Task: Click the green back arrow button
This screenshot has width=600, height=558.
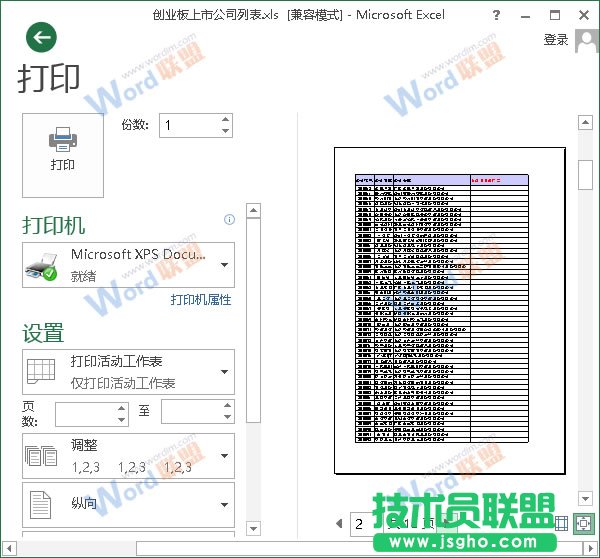Action: tap(41, 37)
